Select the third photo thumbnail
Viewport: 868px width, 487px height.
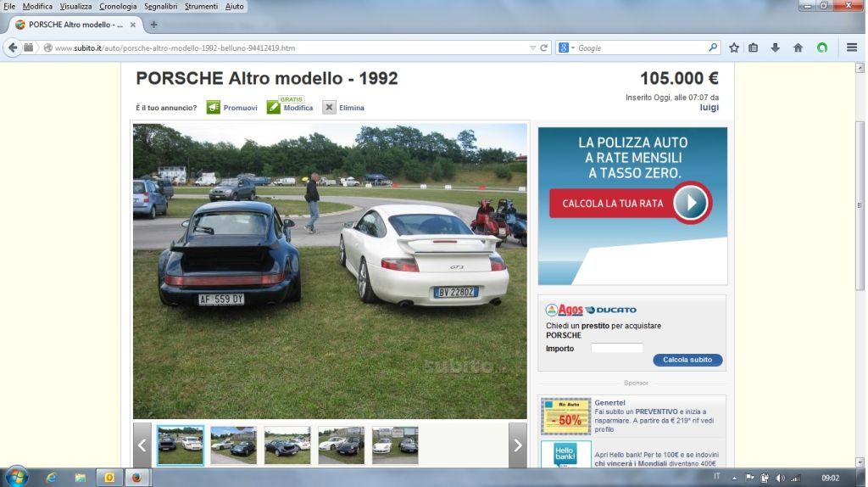[x=287, y=445]
